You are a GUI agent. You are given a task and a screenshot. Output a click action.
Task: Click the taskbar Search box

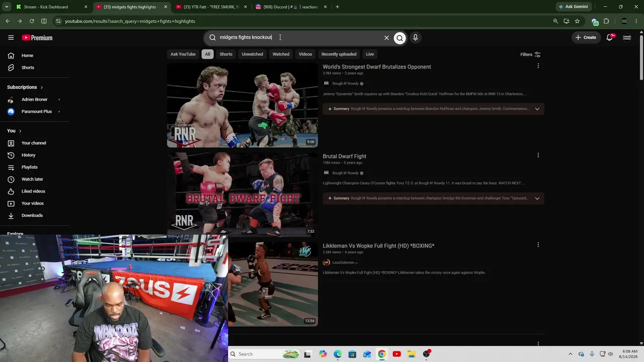[x=264, y=354]
